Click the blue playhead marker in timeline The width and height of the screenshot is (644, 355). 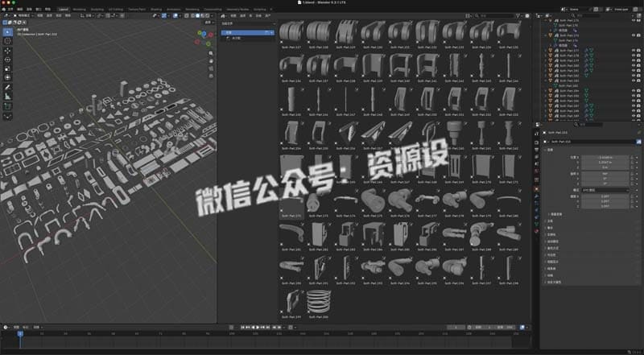(19, 333)
